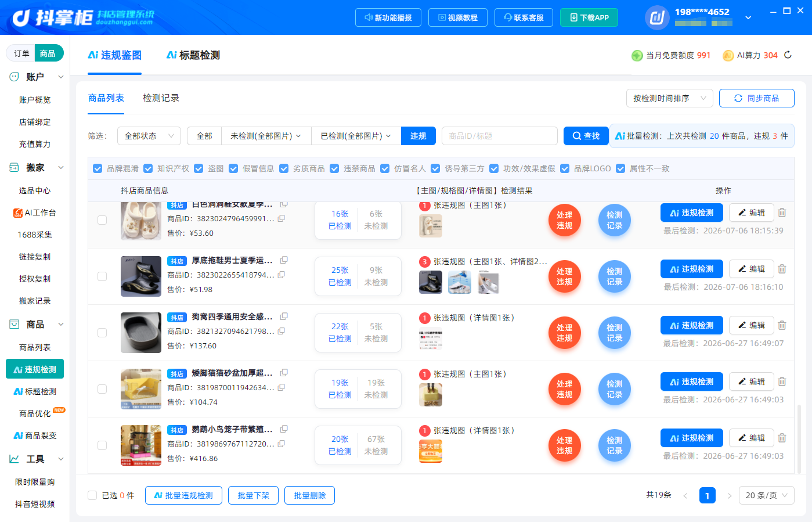Screen dimensions: 812x522
Task: Delete the 狗窝四季通用安全感 product via trash icon
Action: click(782, 325)
